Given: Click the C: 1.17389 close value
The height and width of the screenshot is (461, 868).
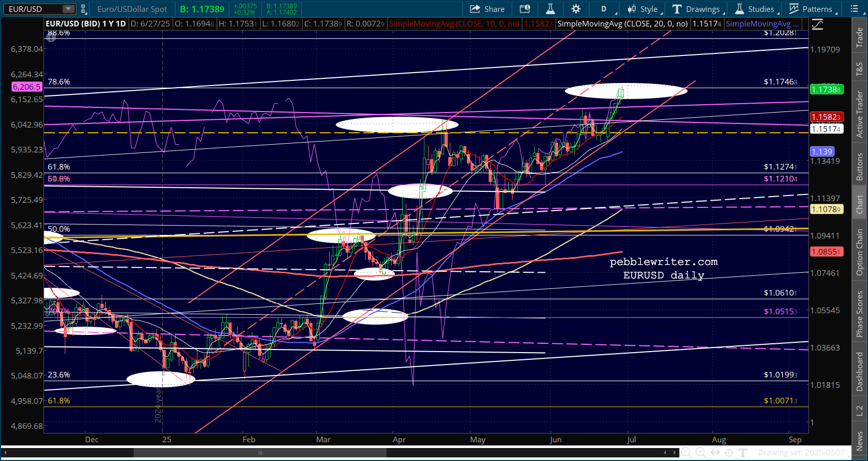Looking at the screenshot, I should 323,24.
